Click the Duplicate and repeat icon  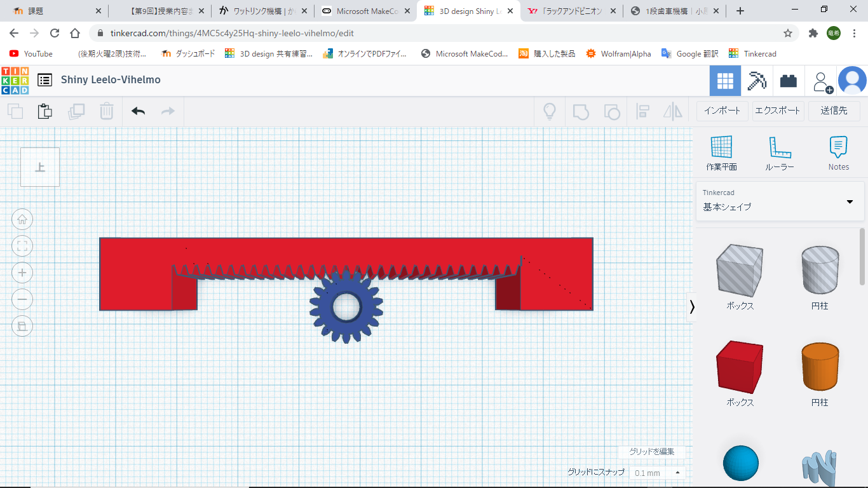[76, 111]
